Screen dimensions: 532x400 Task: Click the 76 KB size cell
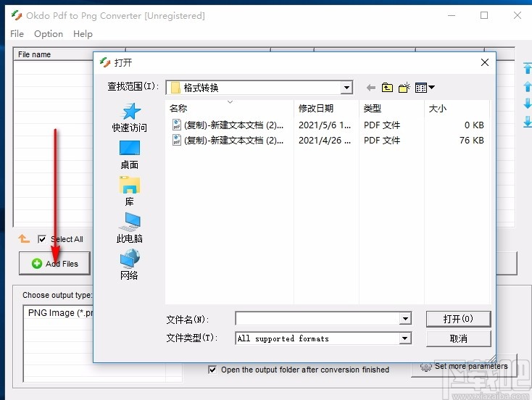[472, 140]
